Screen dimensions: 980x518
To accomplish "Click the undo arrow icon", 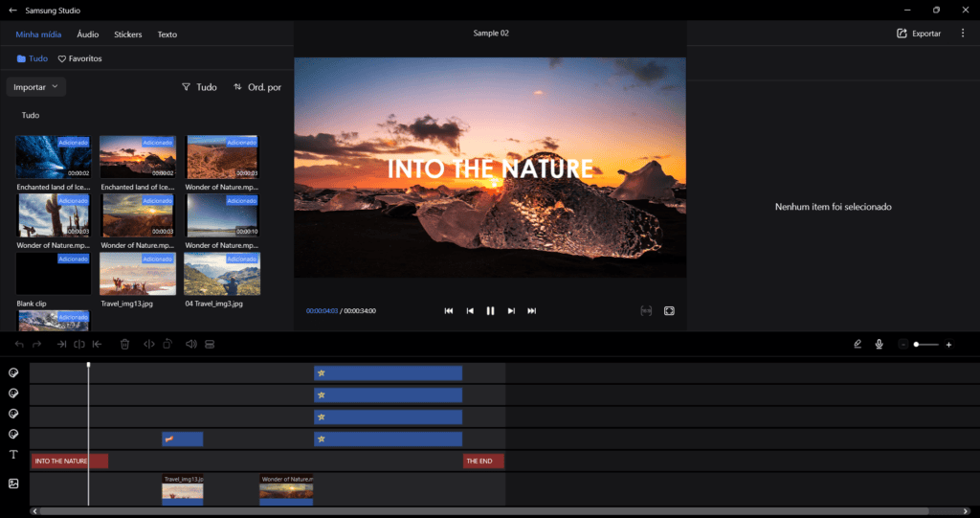I will (x=19, y=344).
